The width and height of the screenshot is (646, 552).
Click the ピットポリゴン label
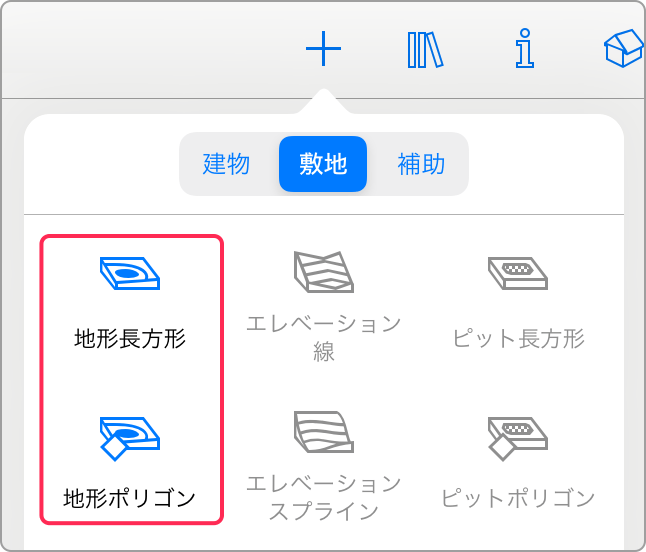click(518, 498)
